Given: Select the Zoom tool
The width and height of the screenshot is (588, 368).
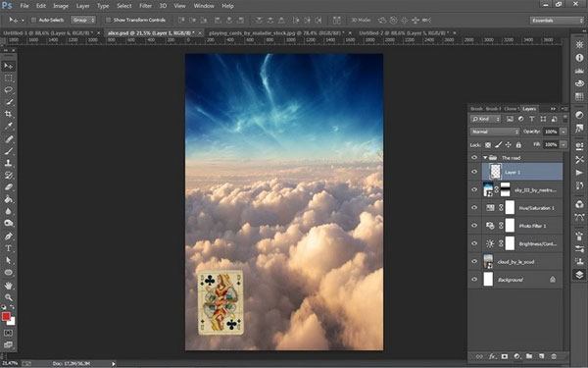Looking at the screenshot, I should [8, 297].
